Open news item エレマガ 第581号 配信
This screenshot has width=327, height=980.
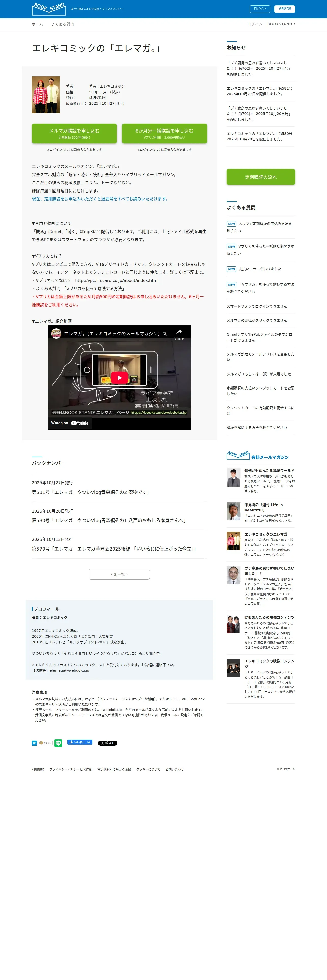260,91
